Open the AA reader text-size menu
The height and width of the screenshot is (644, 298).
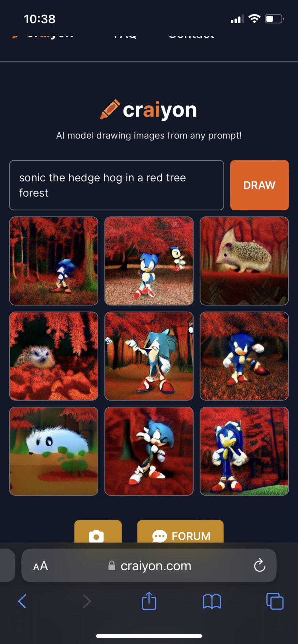pyautogui.click(x=41, y=566)
